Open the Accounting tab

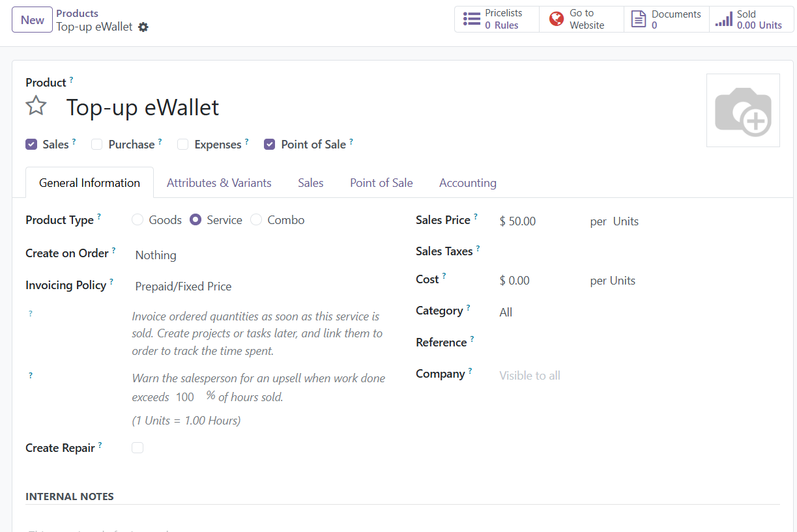pos(468,183)
